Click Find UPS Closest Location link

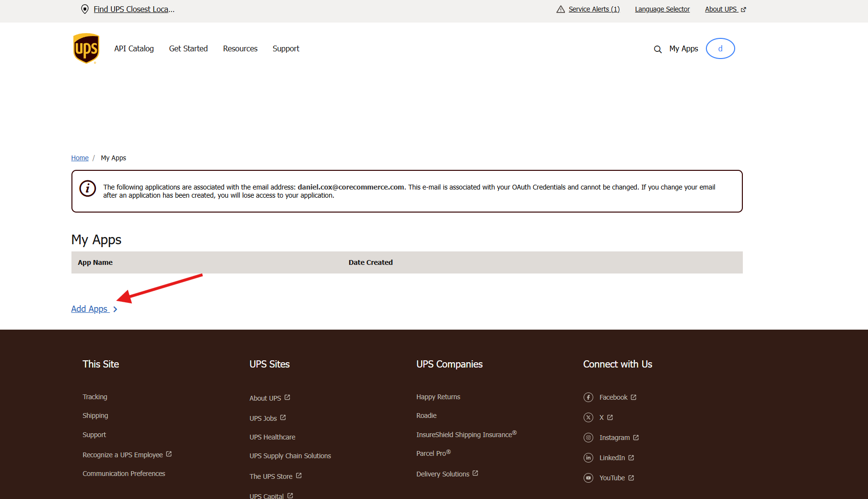(x=134, y=9)
